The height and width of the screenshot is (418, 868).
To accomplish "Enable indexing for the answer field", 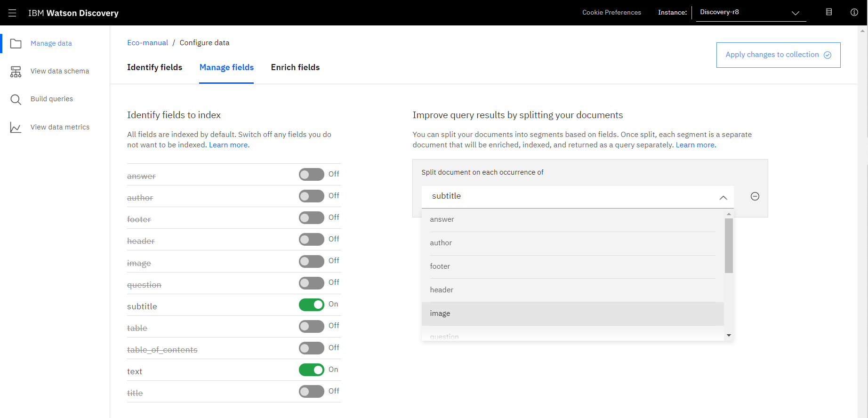I will tap(311, 175).
